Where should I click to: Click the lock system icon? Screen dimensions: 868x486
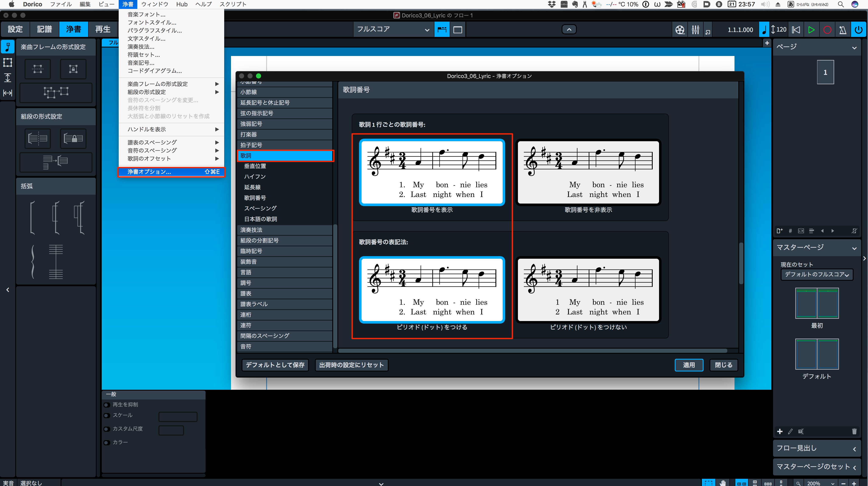pyautogui.click(x=73, y=138)
